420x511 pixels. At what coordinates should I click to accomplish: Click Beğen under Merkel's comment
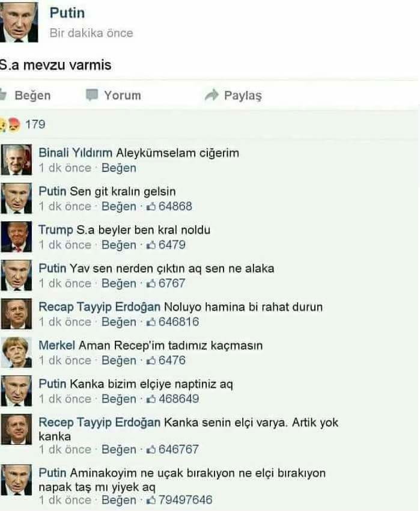click(x=119, y=361)
